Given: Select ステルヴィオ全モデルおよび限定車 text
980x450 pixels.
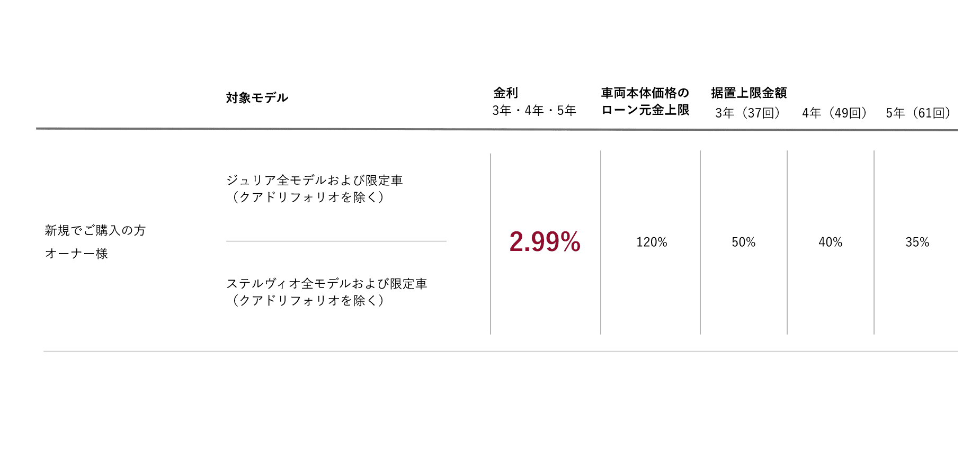Looking at the screenshot, I should pyautogui.click(x=326, y=284).
